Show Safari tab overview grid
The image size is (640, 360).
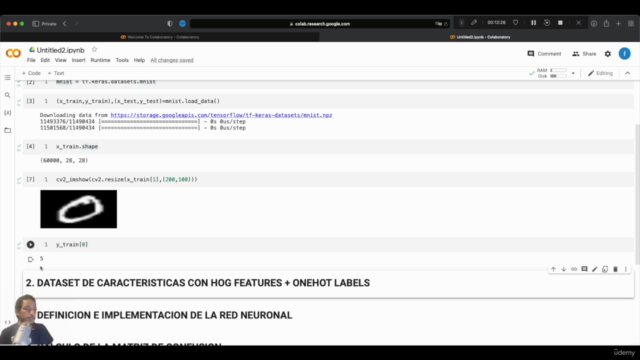tap(631, 24)
